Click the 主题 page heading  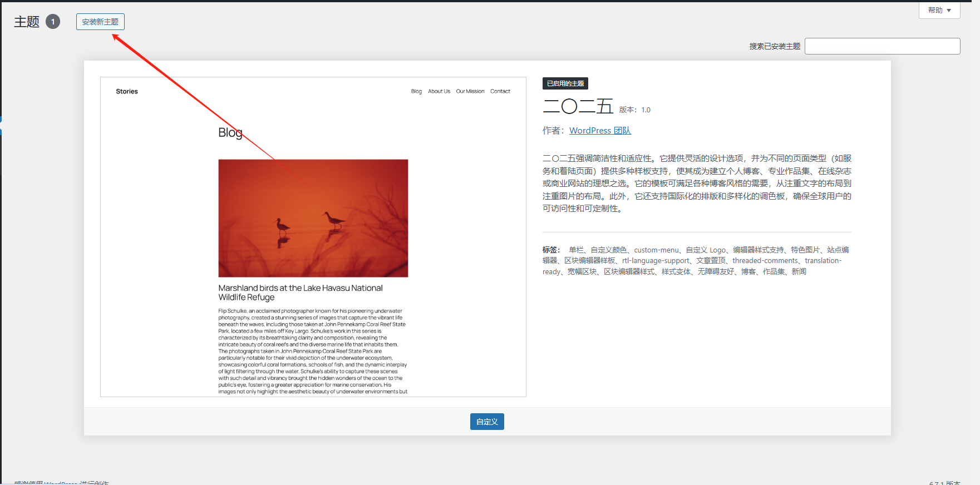(27, 22)
